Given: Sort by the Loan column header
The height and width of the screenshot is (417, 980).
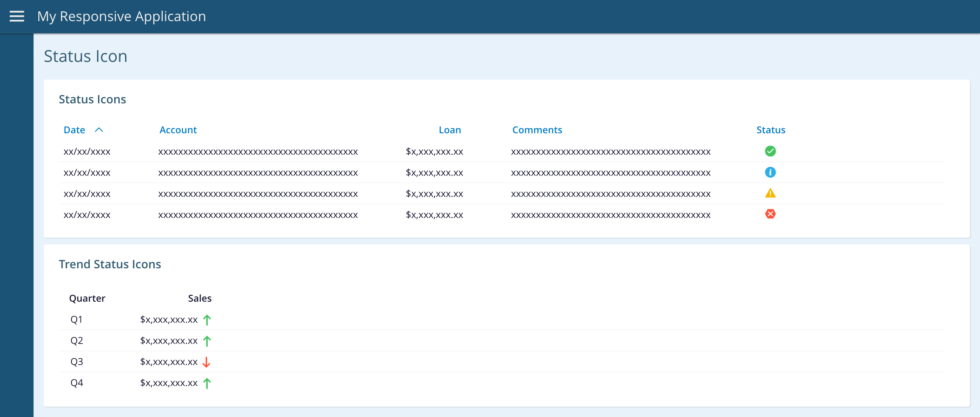Looking at the screenshot, I should [450, 130].
